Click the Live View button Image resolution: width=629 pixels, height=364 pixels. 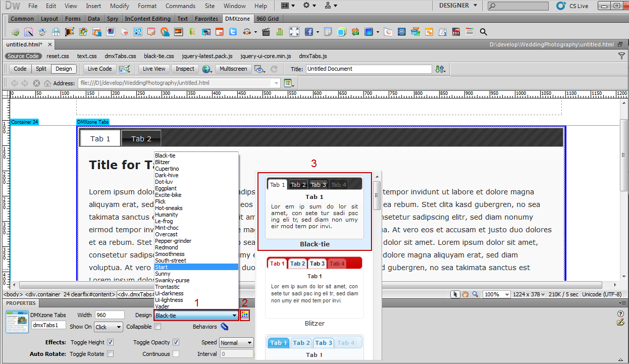[154, 69]
